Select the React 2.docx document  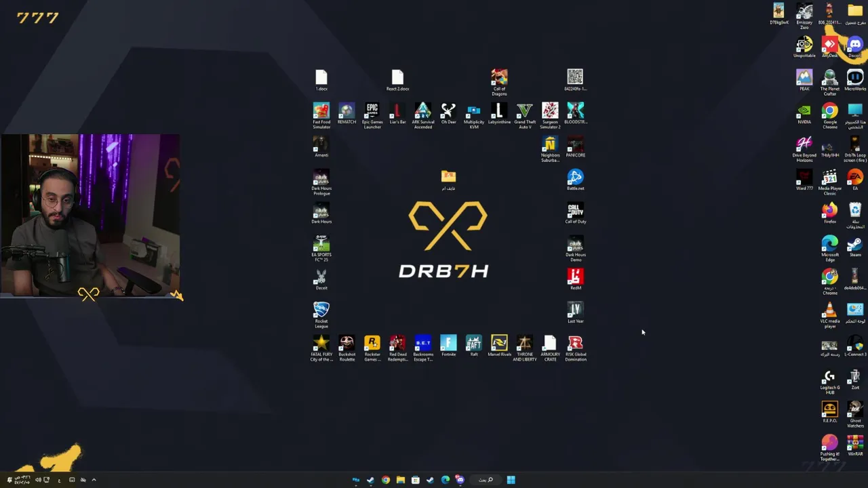coord(397,80)
